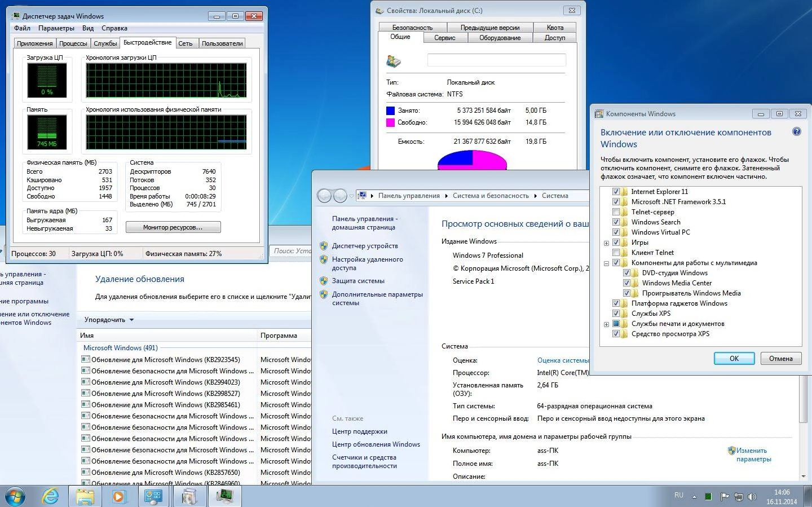This screenshot has width=812, height=507.
Task: Open the Центр обновления Windows link
Action: (376, 444)
